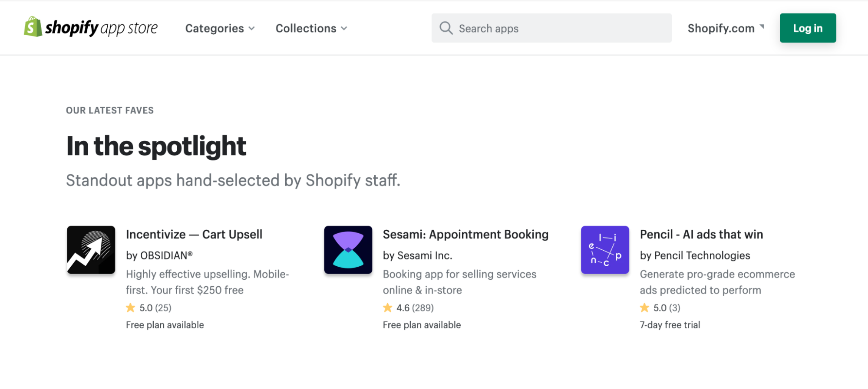
Task: Focus the Search apps input field
Action: tap(551, 28)
